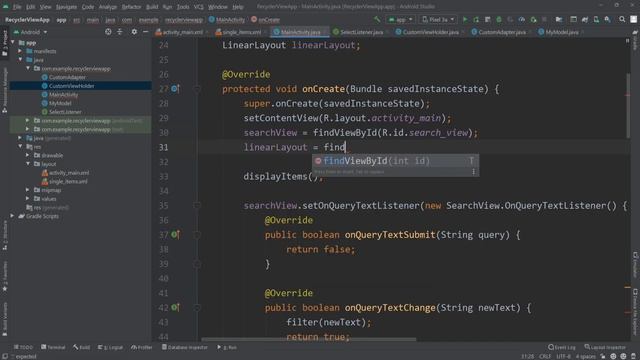Click onCreate breadcrumb in navigation bar
Screen dimensions: 640x360
265,19
